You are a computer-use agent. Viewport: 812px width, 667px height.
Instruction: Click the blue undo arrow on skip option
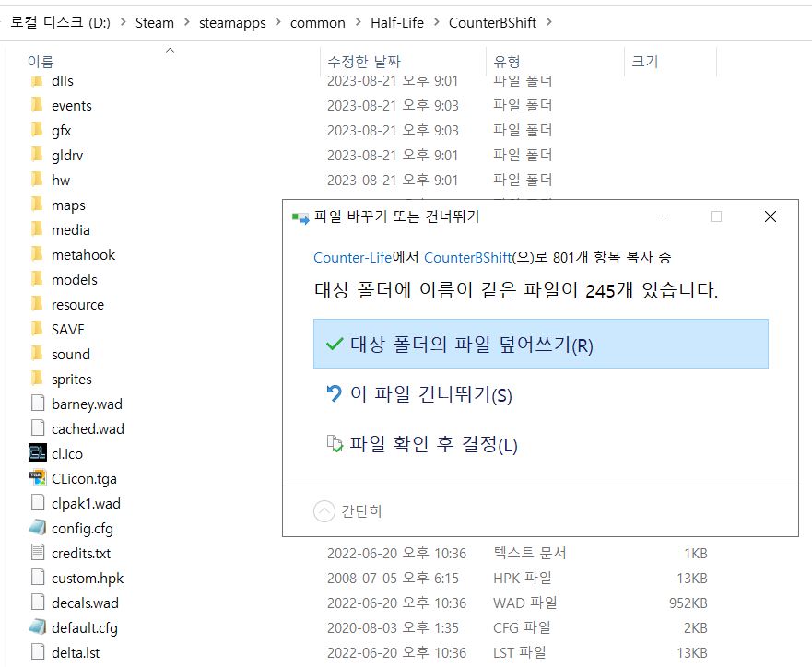[335, 393]
